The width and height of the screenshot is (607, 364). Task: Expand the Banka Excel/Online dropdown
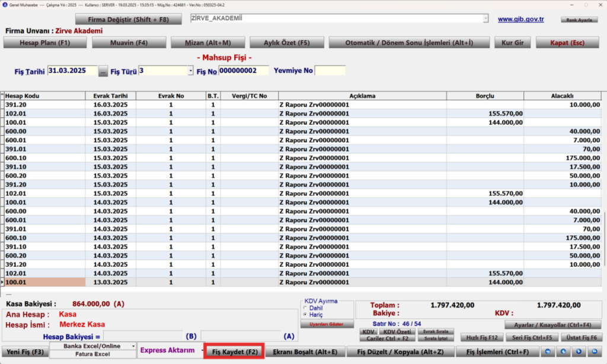(133, 346)
